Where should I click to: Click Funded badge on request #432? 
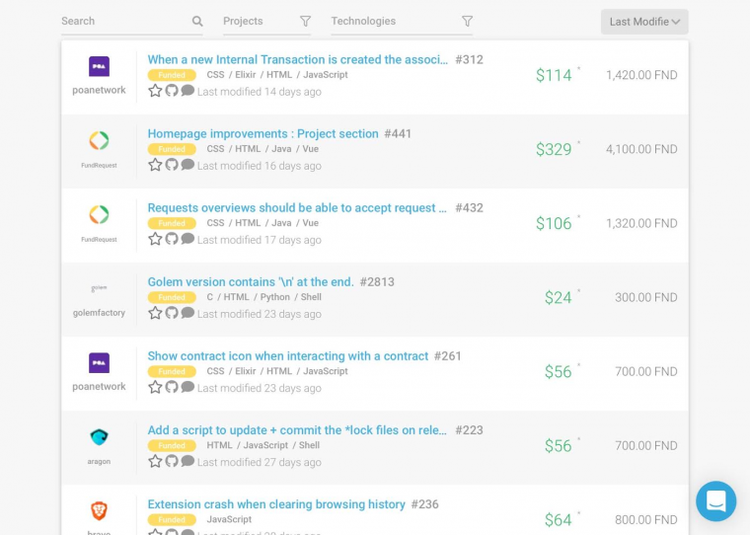[171, 223]
